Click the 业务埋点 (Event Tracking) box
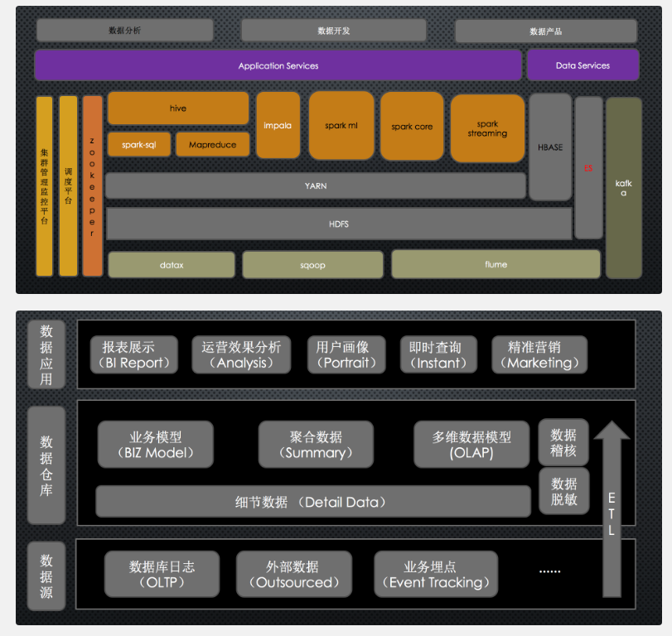The height and width of the screenshot is (636, 672). coord(436,575)
